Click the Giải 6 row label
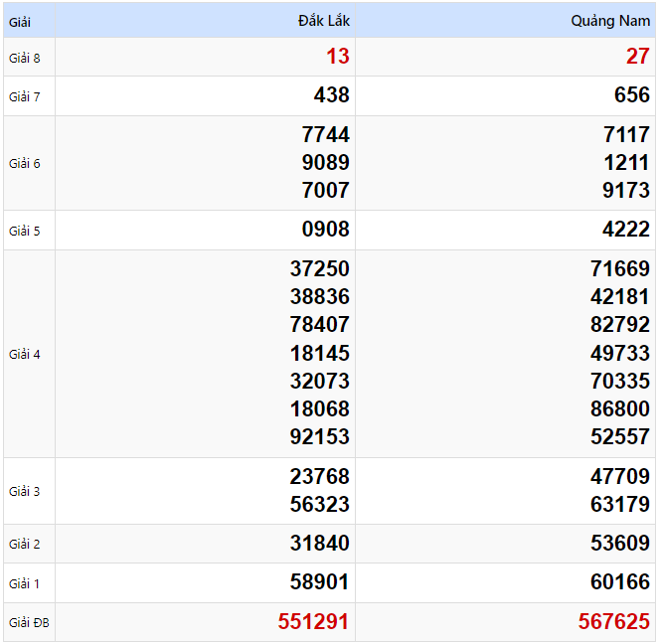The height and width of the screenshot is (644, 658). 25,163
